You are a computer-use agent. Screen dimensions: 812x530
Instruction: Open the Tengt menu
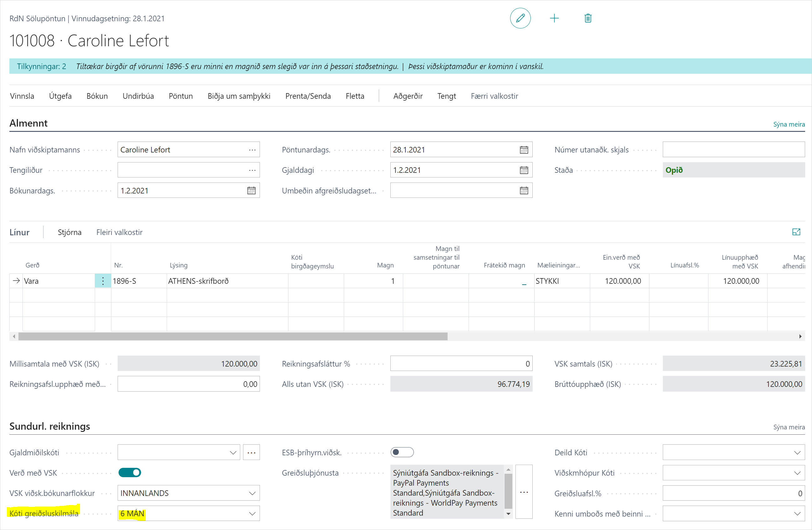(x=447, y=96)
